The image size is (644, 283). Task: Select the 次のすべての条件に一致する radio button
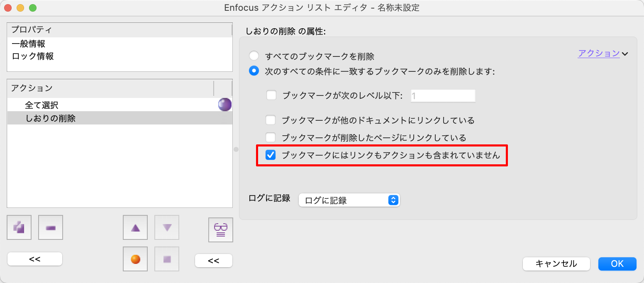[254, 71]
